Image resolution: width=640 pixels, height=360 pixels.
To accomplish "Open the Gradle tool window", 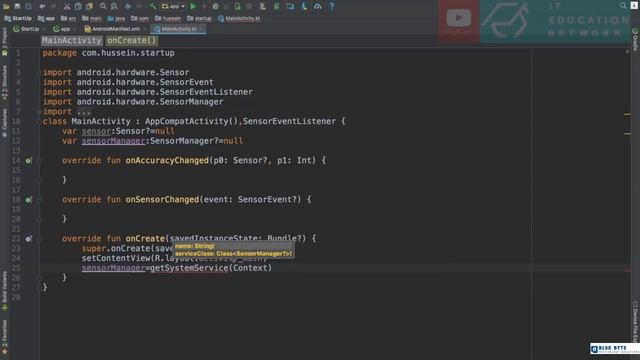I will pyautogui.click(x=635, y=40).
